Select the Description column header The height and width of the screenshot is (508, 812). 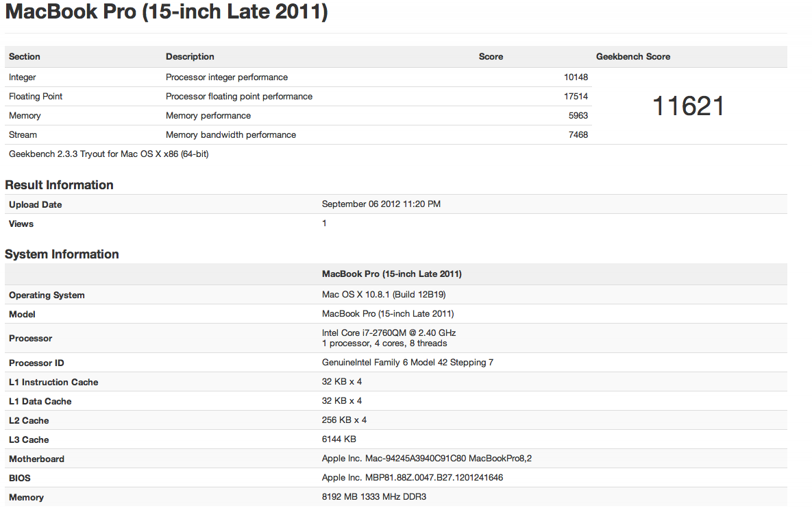pyautogui.click(x=190, y=56)
